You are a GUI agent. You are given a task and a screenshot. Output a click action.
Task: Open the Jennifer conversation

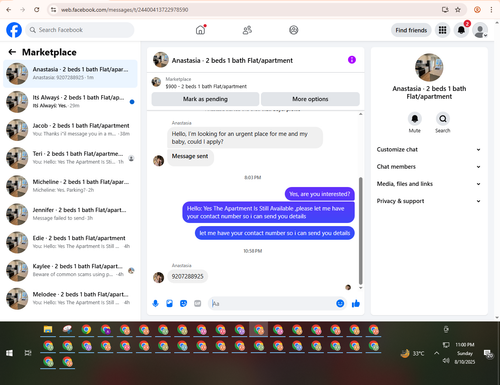[70, 214]
